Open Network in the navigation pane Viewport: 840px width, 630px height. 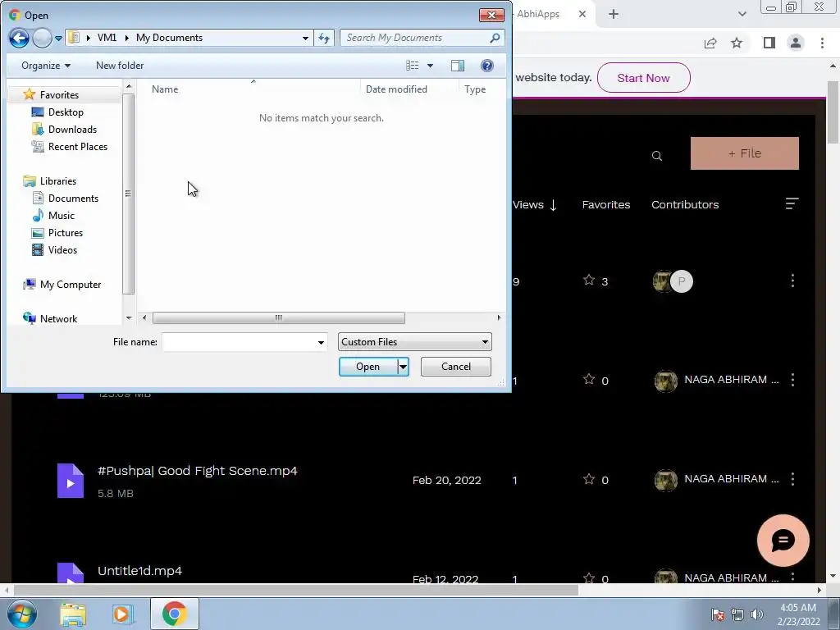58,319
